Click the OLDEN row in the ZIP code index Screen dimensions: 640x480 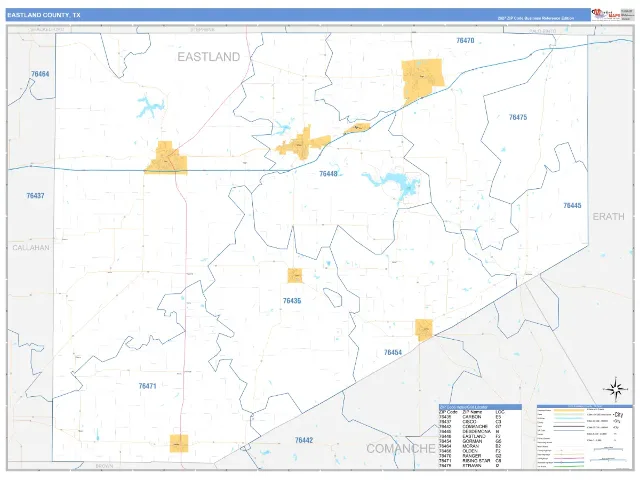click(x=470, y=451)
